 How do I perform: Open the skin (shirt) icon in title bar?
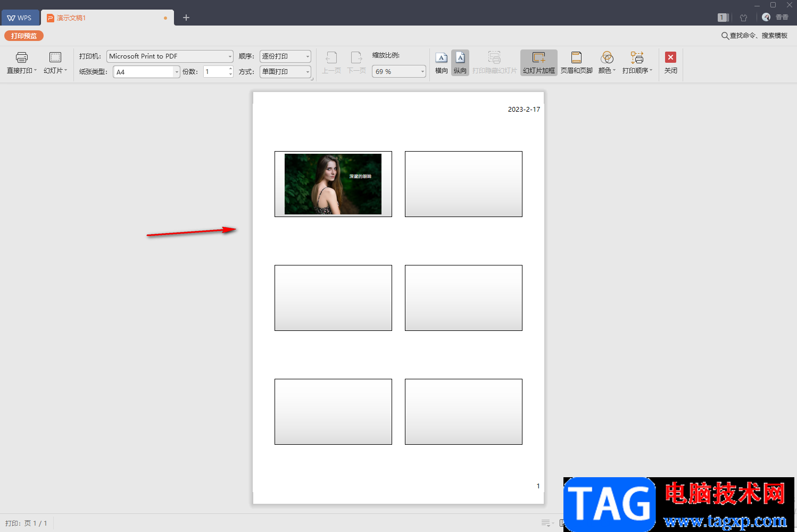point(744,18)
